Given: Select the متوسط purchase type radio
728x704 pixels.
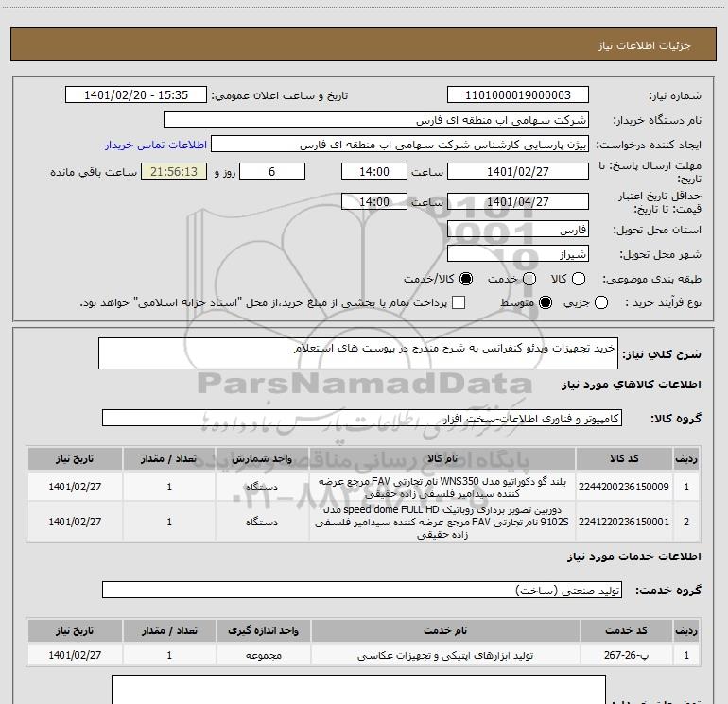Looking at the screenshot, I should (546, 302).
